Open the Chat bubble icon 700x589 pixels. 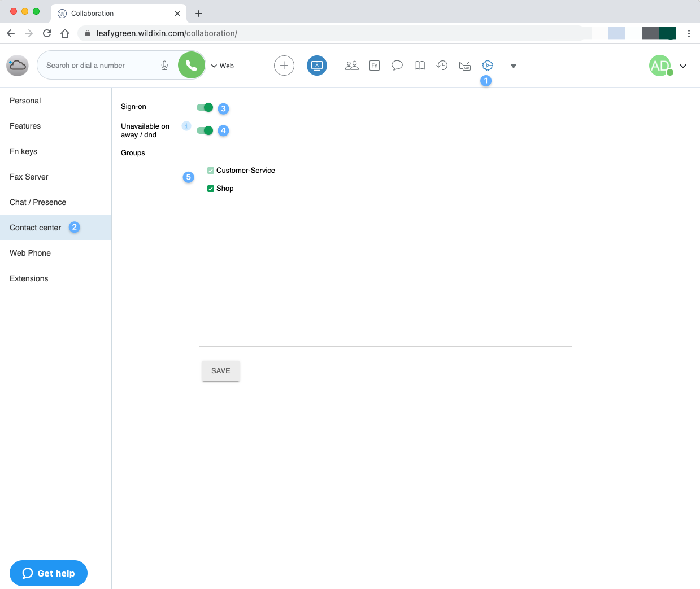point(397,66)
